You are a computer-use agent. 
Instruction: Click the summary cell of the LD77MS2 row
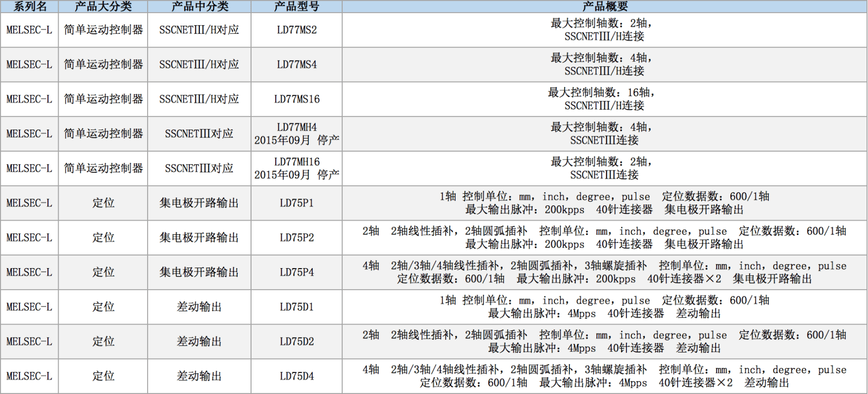604,30
